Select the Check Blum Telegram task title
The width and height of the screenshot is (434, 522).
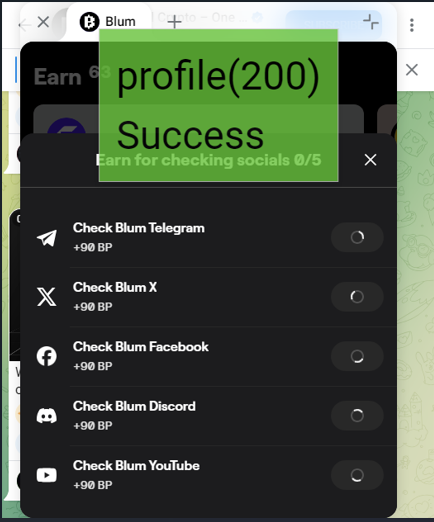point(139,228)
